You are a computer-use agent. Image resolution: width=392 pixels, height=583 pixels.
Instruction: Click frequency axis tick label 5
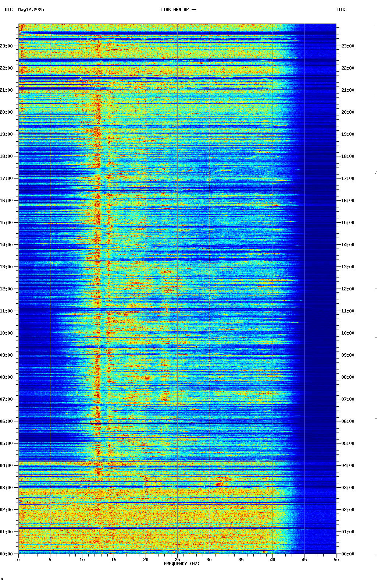point(50,560)
